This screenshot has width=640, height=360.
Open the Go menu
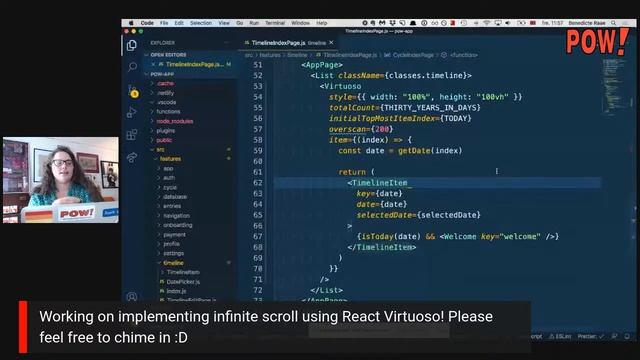[x=240, y=23]
